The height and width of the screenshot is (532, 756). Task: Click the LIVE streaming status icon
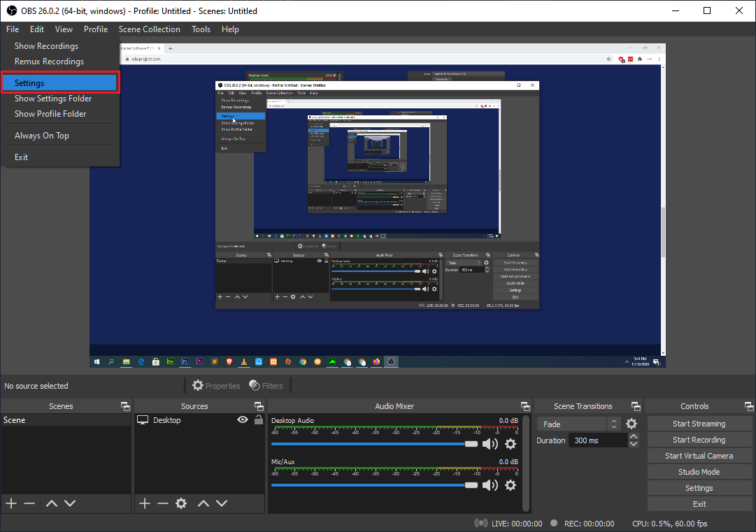(x=480, y=524)
